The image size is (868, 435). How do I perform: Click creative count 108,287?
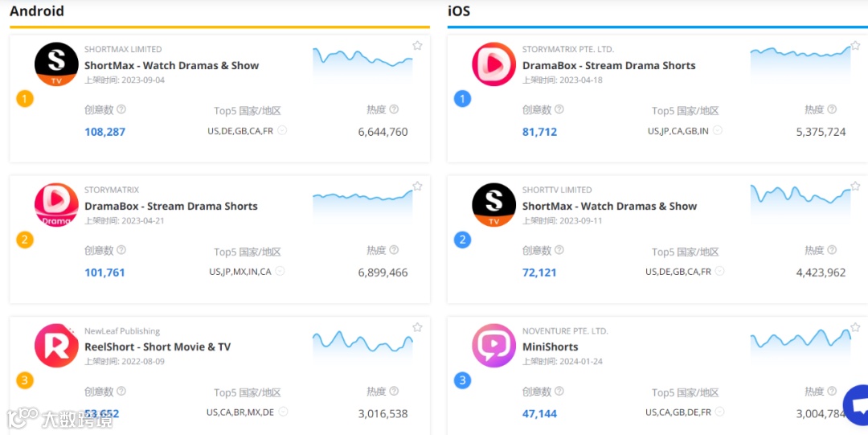pos(105,132)
